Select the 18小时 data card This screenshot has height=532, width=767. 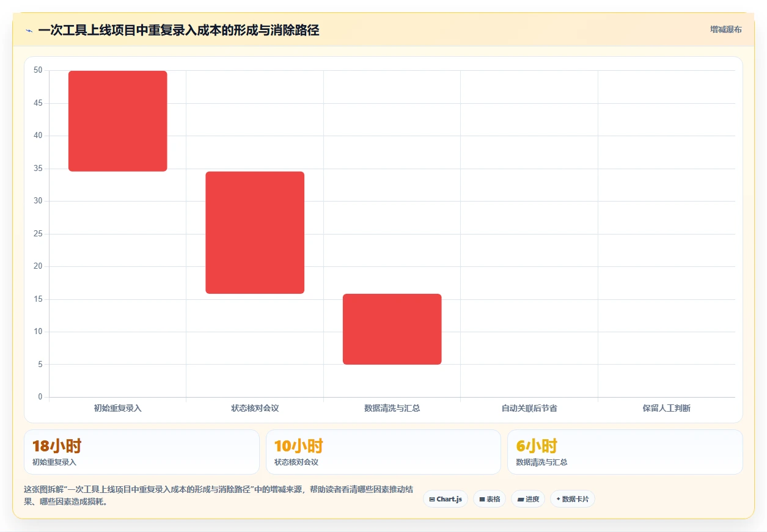click(x=142, y=452)
